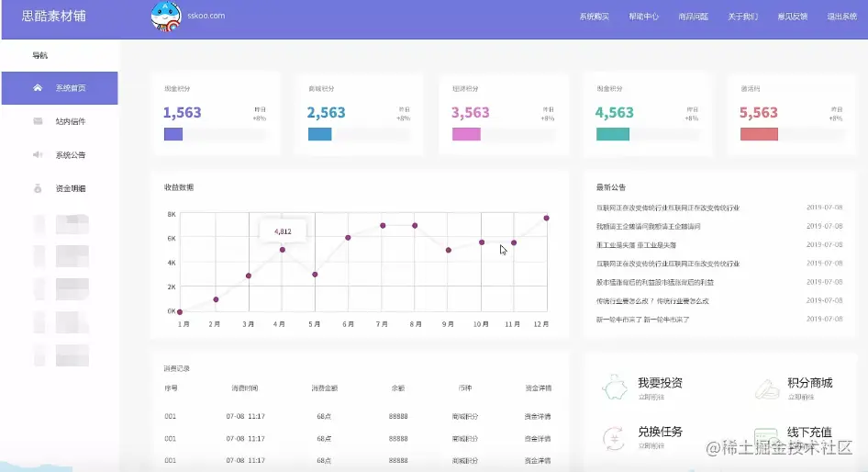Click the 消费时间 column header

245,388
